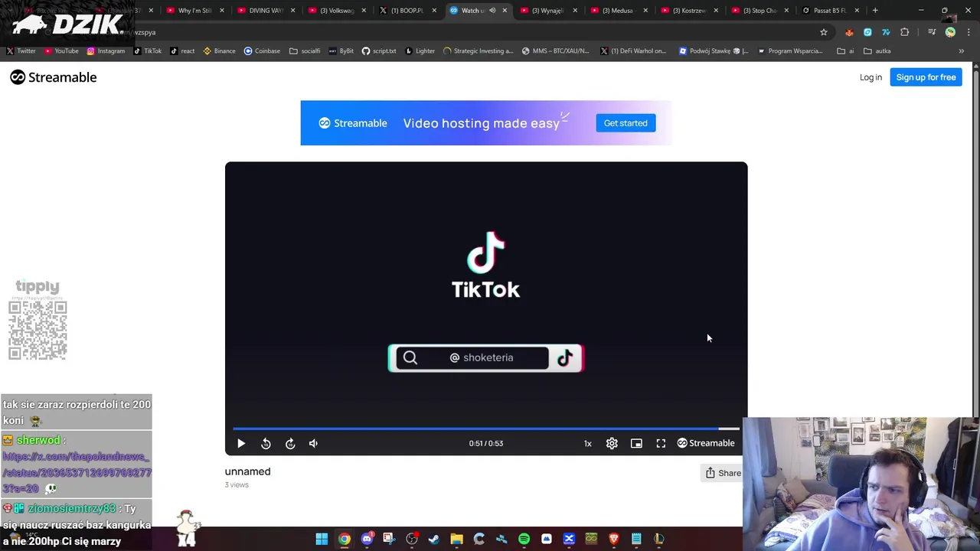This screenshot has height=551, width=980.
Task: Open Spotify from the taskbar
Action: tap(524, 539)
